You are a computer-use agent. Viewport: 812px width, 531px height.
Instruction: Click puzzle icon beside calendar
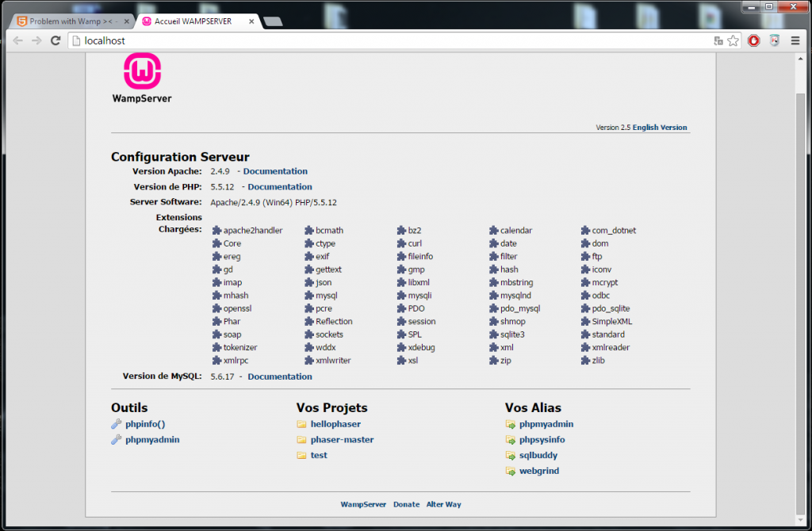tap(493, 231)
